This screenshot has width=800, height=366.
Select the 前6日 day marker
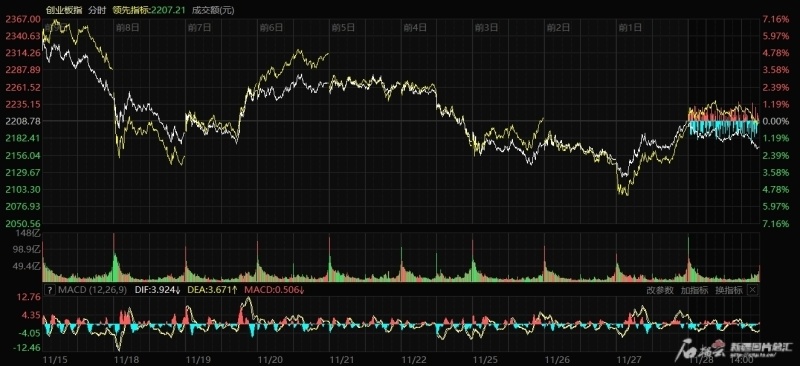click(271, 28)
